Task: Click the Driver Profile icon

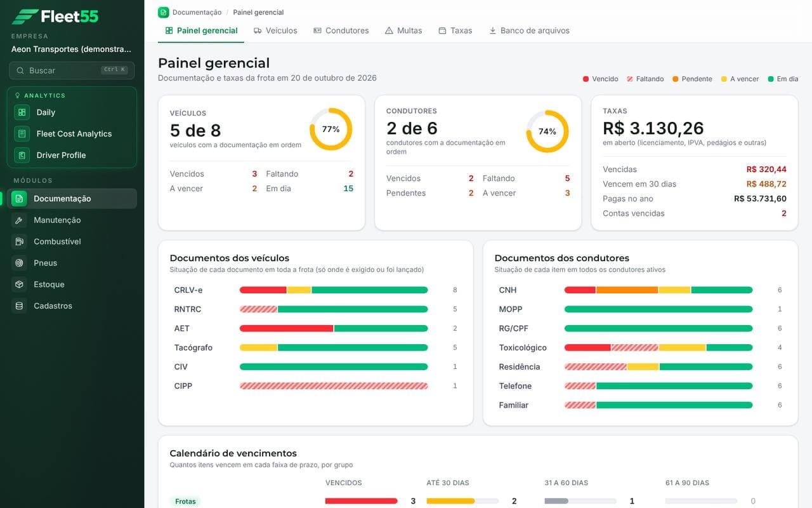Action: click(x=22, y=155)
